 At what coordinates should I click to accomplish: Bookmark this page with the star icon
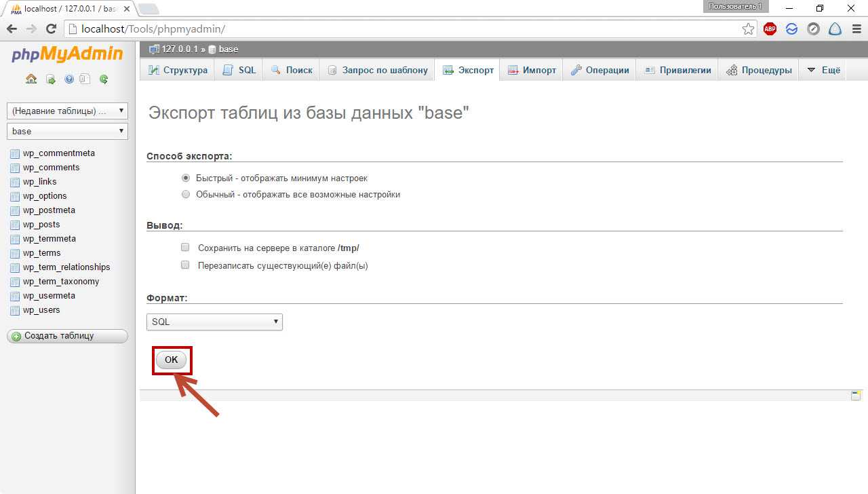(748, 29)
